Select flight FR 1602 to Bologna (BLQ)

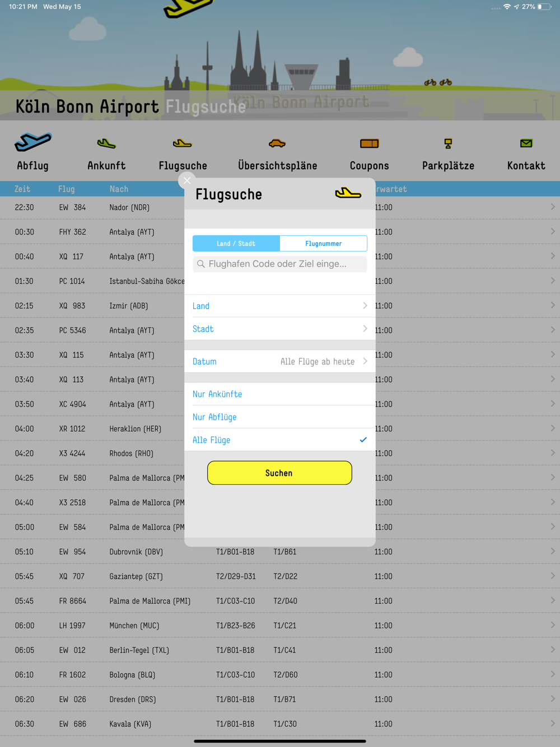coord(280,675)
